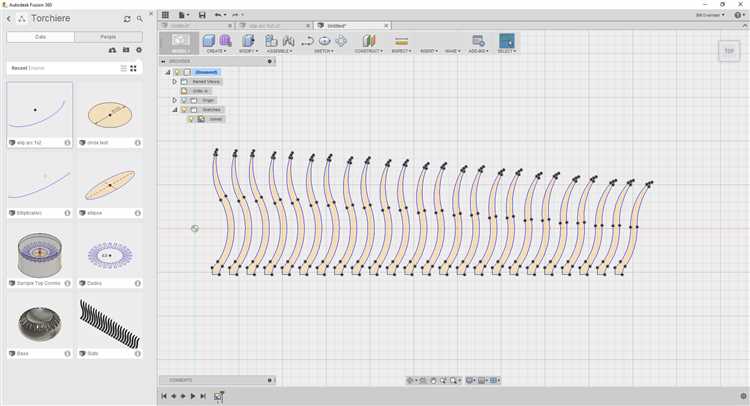This screenshot has height=406, width=750.
Task: Open the Inspect dropdown menu
Action: (x=401, y=51)
